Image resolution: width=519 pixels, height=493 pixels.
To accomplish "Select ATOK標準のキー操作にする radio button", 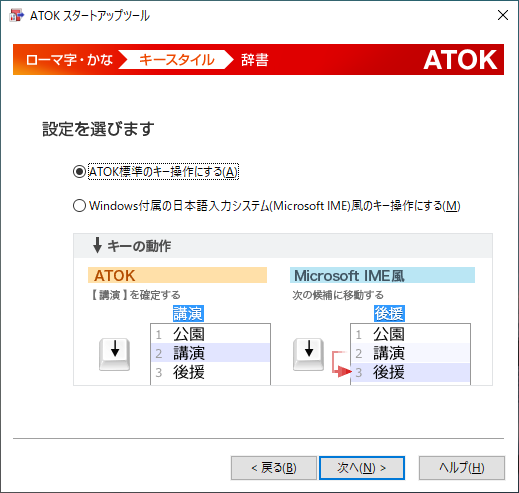I will click(79, 172).
